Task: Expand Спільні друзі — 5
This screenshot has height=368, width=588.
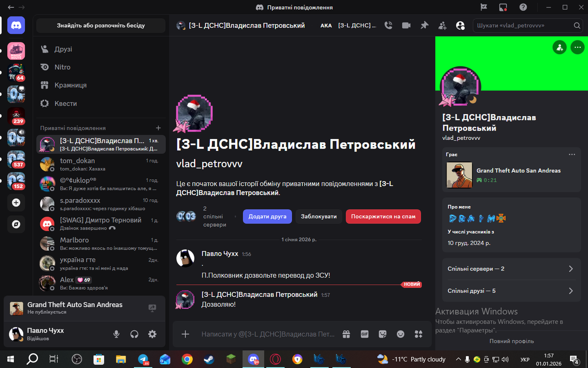Action: pyautogui.click(x=511, y=290)
